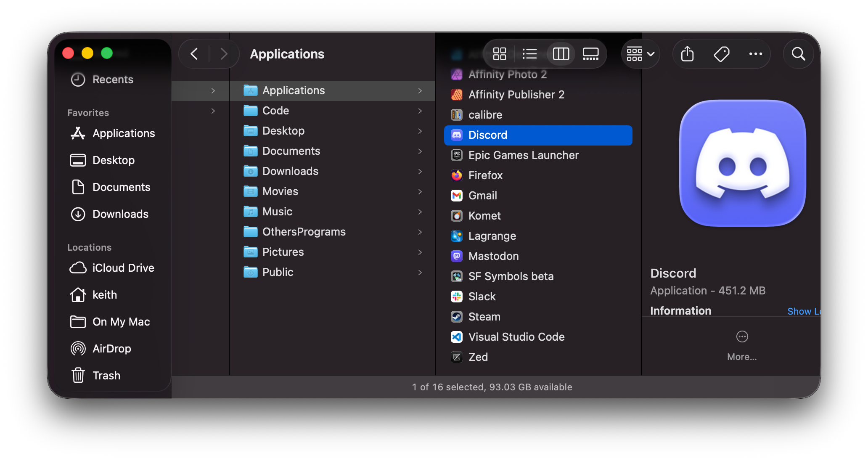868x461 pixels.
Task: Click the On My Mac folder icon
Action: (x=78, y=322)
